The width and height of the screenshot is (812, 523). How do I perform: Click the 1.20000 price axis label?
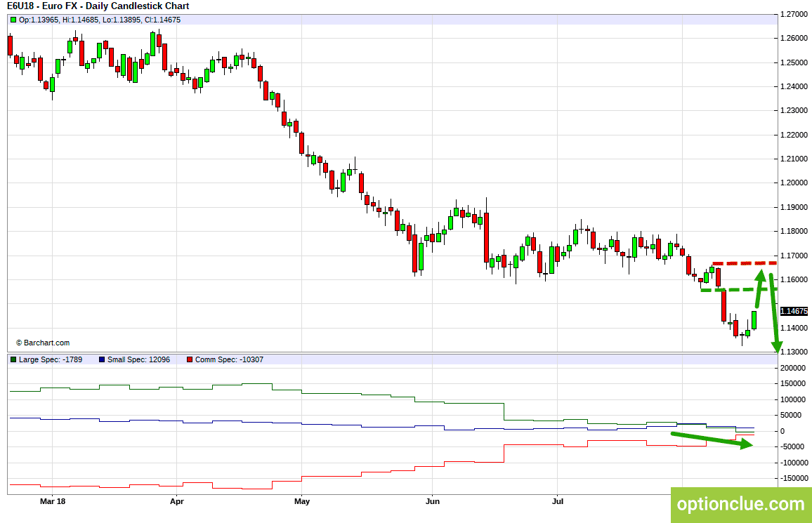pos(793,183)
